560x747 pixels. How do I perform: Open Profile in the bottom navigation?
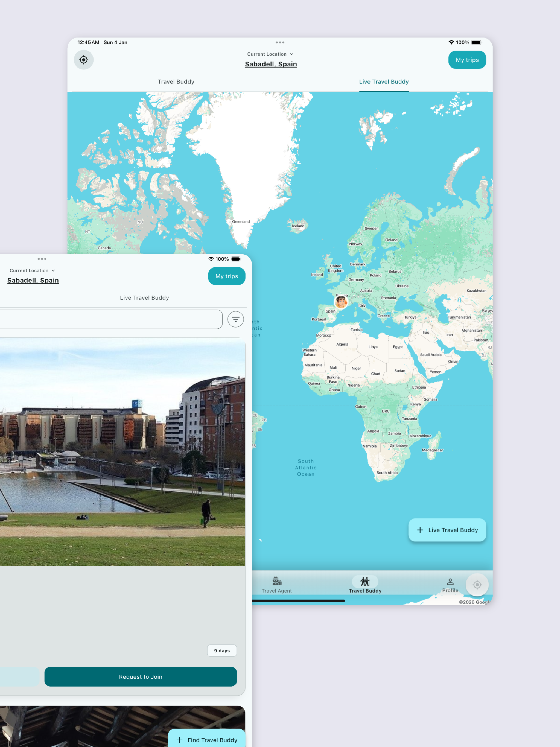pyautogui.click(x=450, y=585)
